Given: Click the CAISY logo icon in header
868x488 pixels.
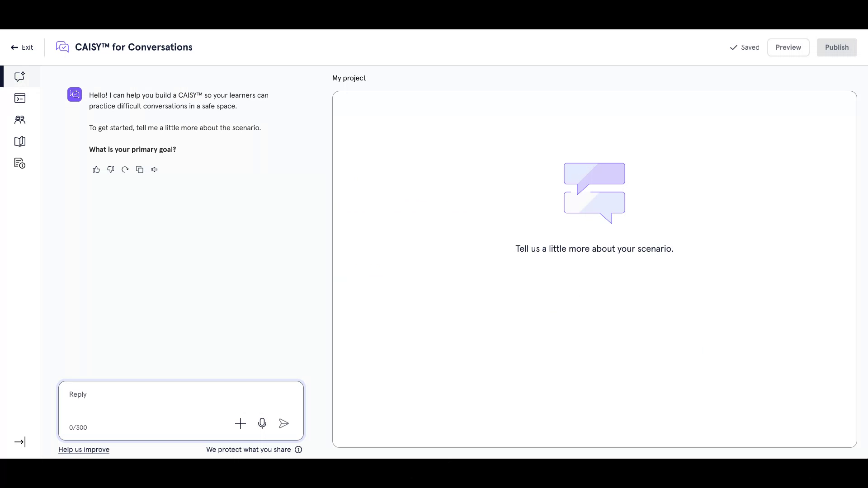Looking at the screenshot, I should (x=62, y=47).
